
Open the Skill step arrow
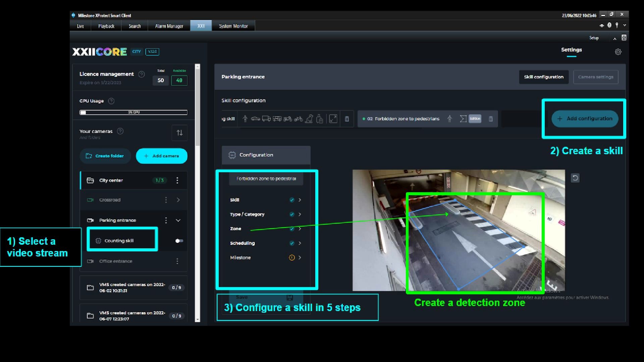[x=300, y=200]
